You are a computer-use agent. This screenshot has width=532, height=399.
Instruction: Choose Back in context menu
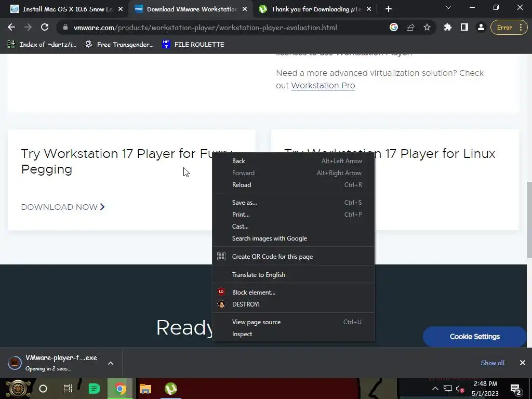point(294,161)
